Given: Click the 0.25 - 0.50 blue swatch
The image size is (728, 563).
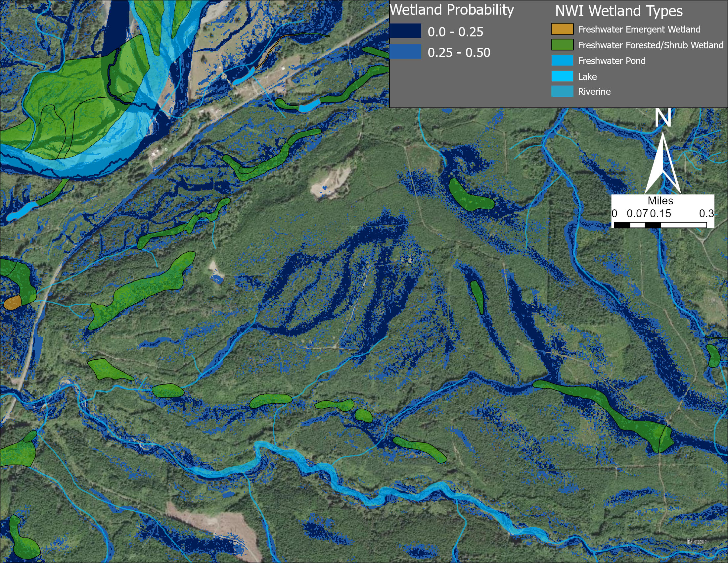Looking at the screenshot, I should (405, 52).
